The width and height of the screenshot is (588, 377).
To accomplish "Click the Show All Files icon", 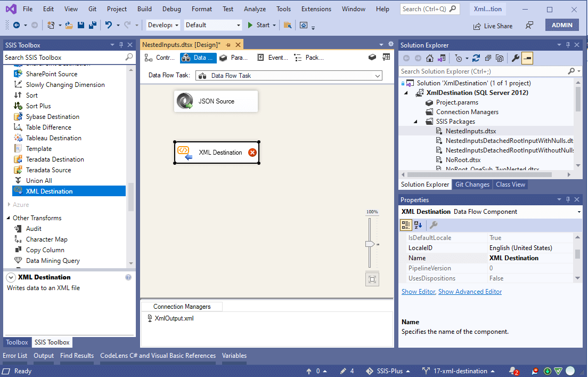I will click(x=500, y=58).
